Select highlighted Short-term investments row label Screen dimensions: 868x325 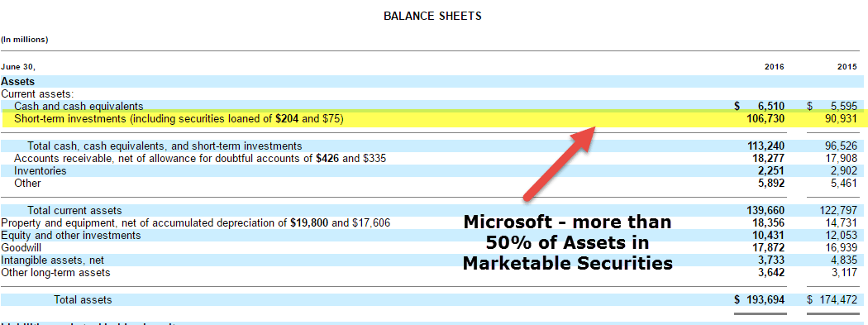(x=179, y=118)
